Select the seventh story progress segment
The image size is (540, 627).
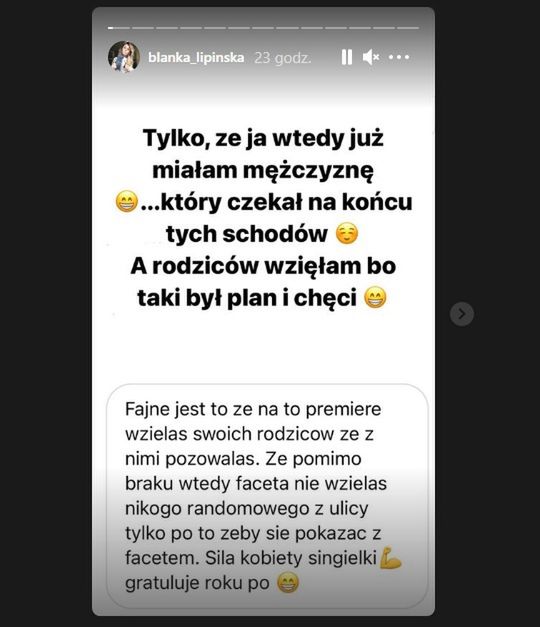[x=263, y=28]
